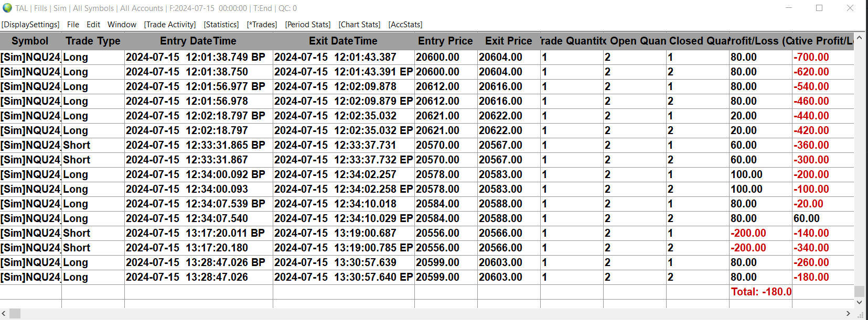Open the File menu
Image resolution: width=868 pixels, height=320 pixels.
pyautogui.click(x=73, y=25)
